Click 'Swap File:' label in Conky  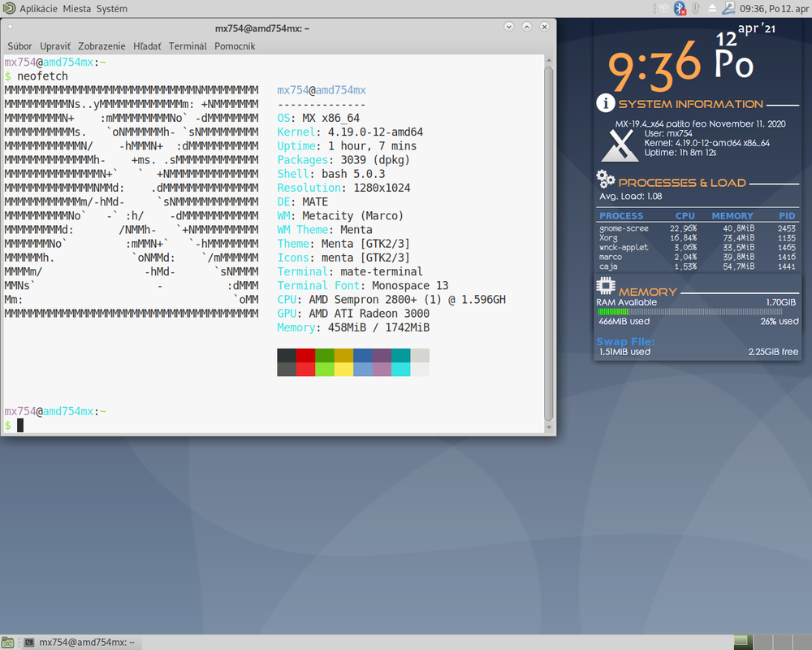tap(625, 341)
